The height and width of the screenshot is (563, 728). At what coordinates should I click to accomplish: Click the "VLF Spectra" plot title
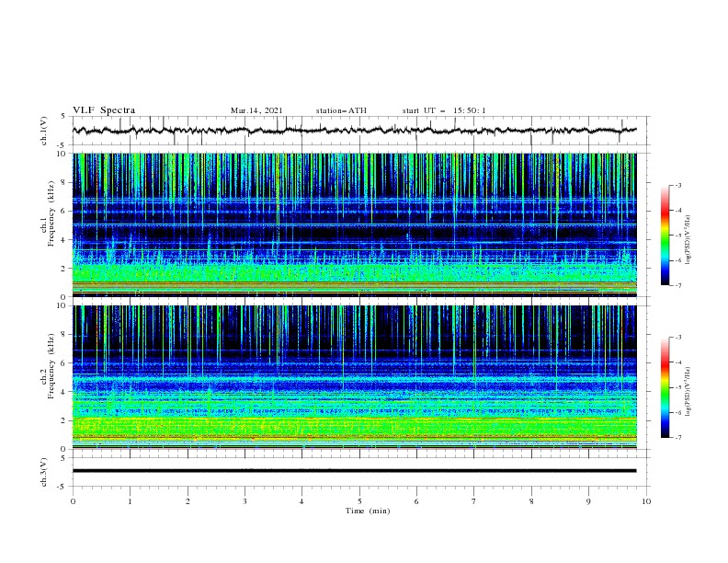(104, 110)
